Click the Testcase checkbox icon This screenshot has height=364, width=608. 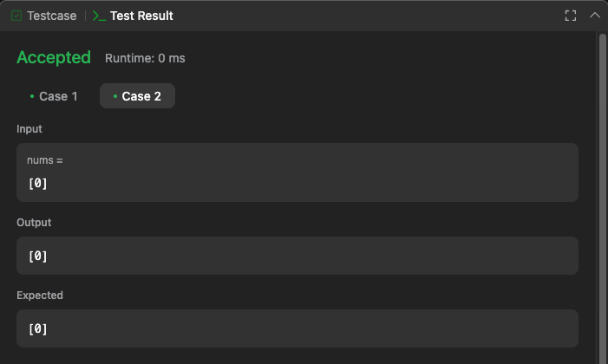[x=16, y=16]
